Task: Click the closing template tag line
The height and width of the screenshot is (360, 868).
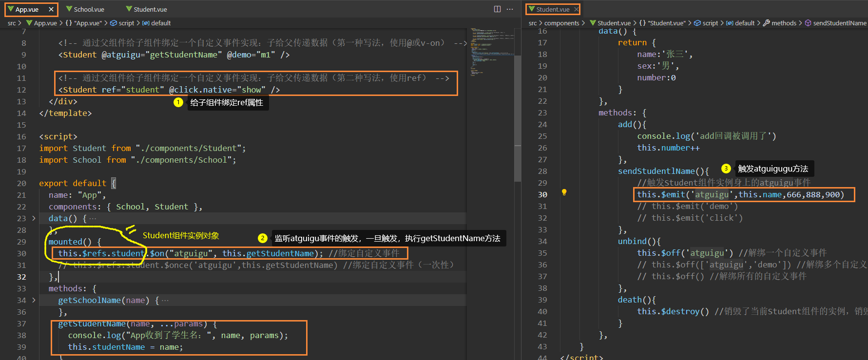Action: click(x=65, y=113)
